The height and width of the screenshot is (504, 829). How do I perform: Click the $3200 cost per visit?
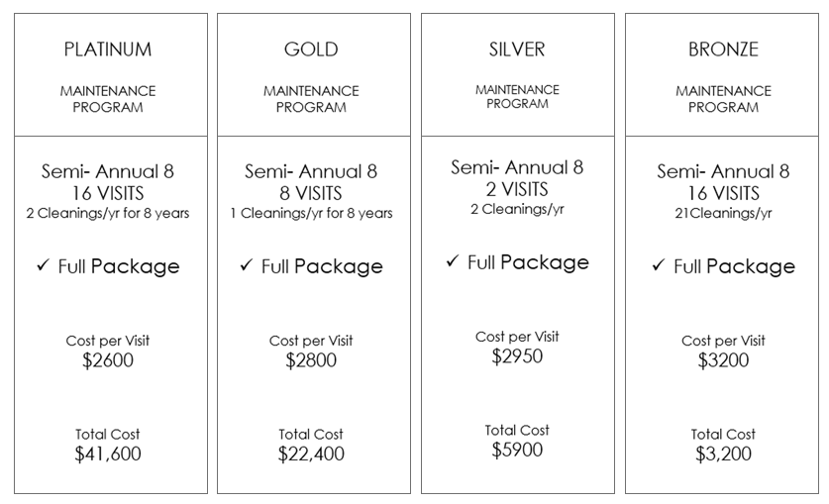723,360
